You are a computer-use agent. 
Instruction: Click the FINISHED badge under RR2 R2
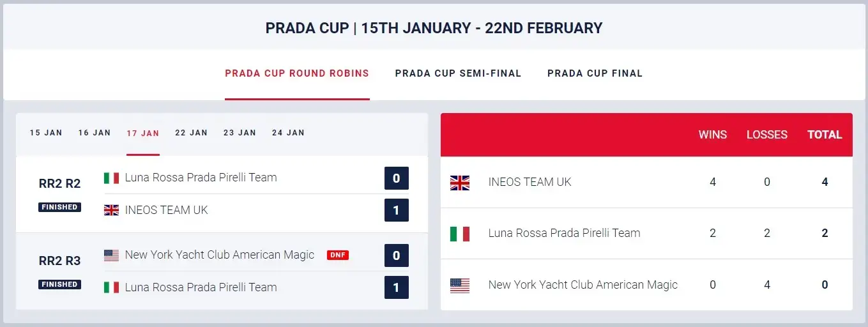pos(59,207)
